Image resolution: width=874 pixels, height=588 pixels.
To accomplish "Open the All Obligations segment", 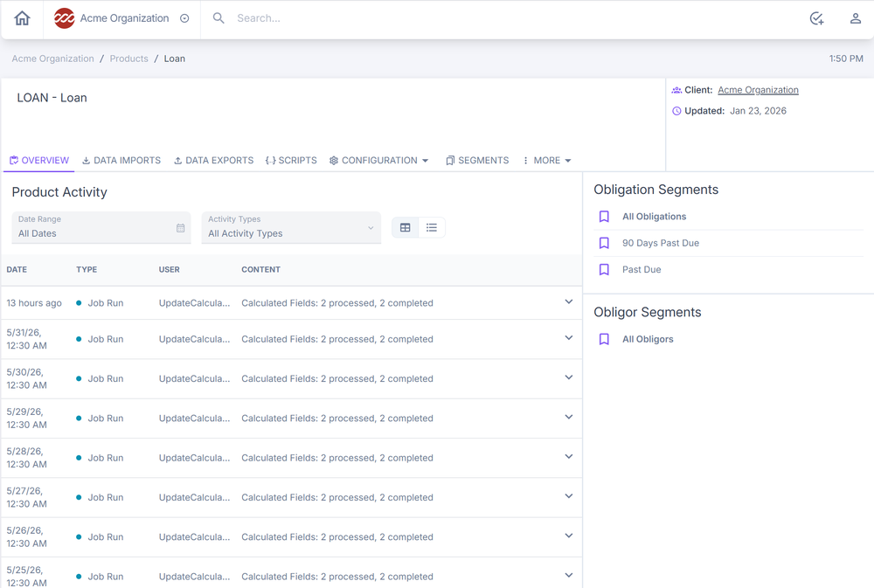I will point(654,217).
